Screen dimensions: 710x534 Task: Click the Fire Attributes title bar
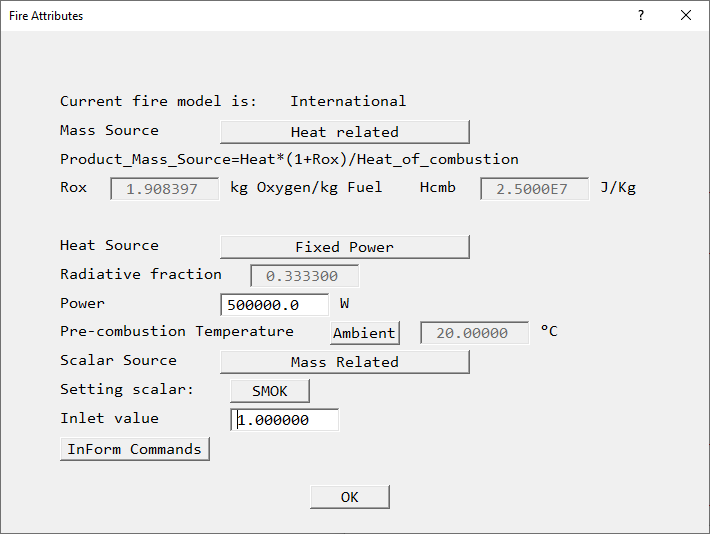tap(300, 16)
